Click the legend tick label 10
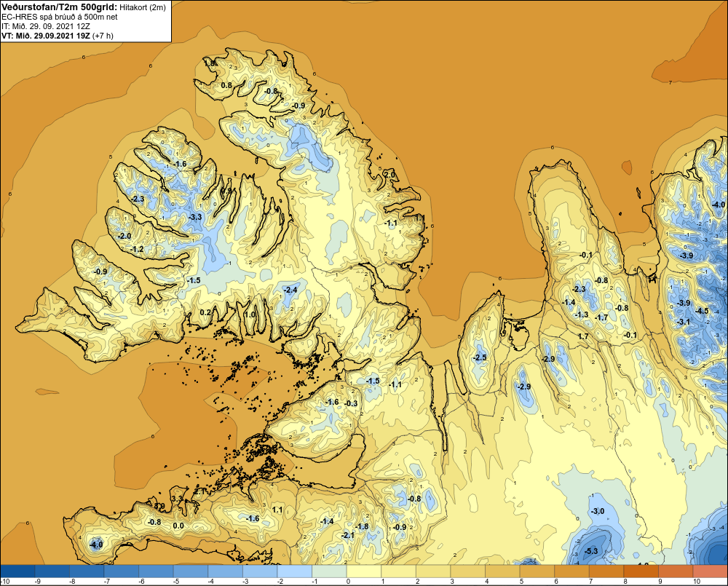This screenshot has height=586, width=728. [696, 582]
